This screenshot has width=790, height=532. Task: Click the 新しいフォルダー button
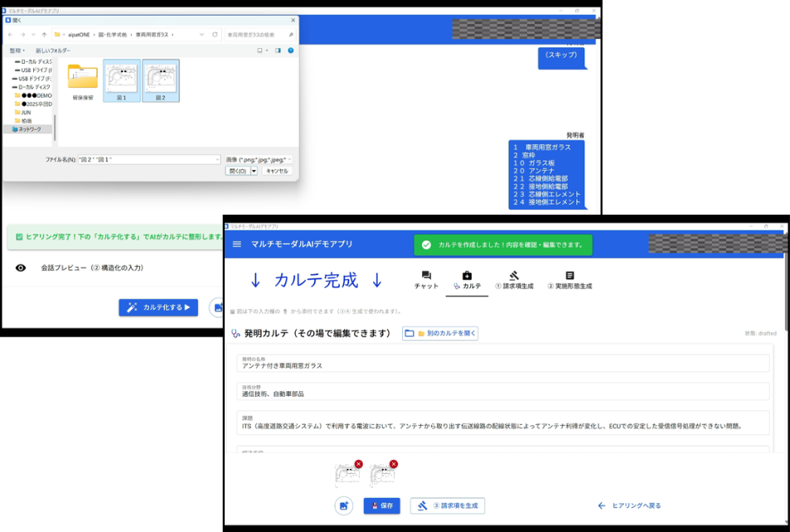(53, 51)
